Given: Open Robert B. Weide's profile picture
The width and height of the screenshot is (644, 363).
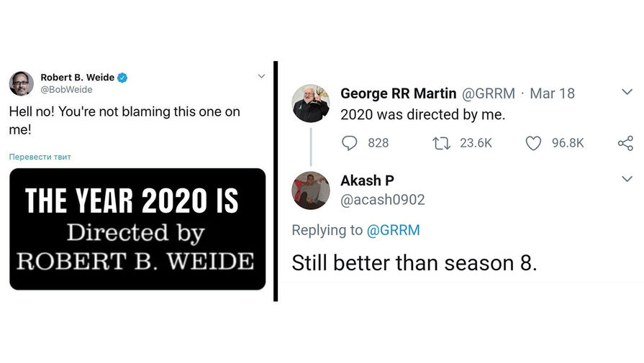Looking at the screenshot, I should coord(21,83).
